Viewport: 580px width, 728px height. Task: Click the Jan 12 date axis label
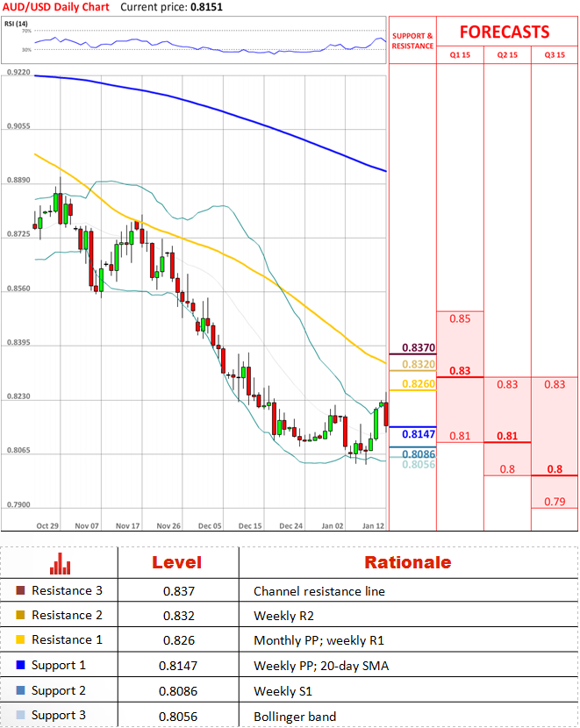click(x=373, y=526)
